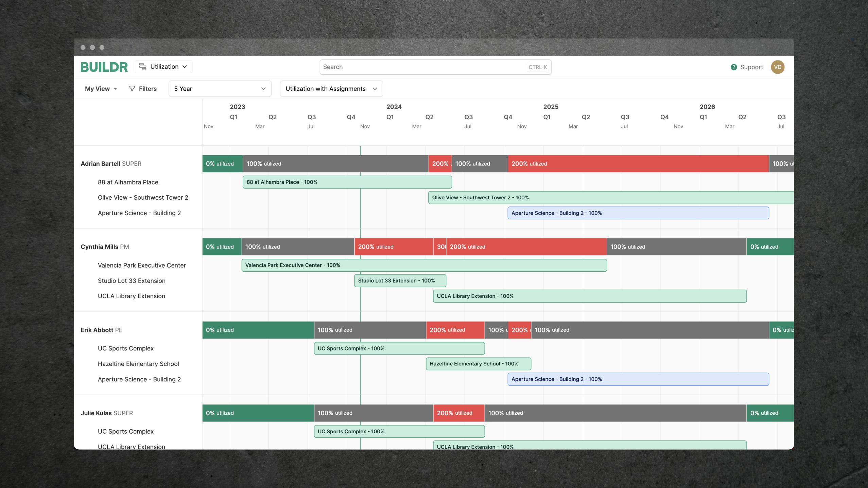Image resolution: width=868 pixels, height=488 pixels.
Task: Select UCLA Library Extension under Cynthia Mills
Action: click(x=590, y=296)
